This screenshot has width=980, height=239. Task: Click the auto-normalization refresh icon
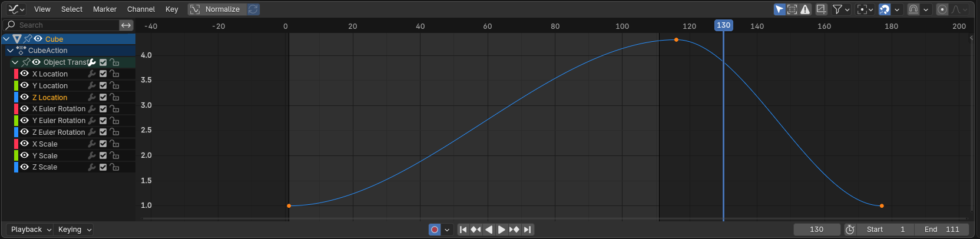[253, 9]
